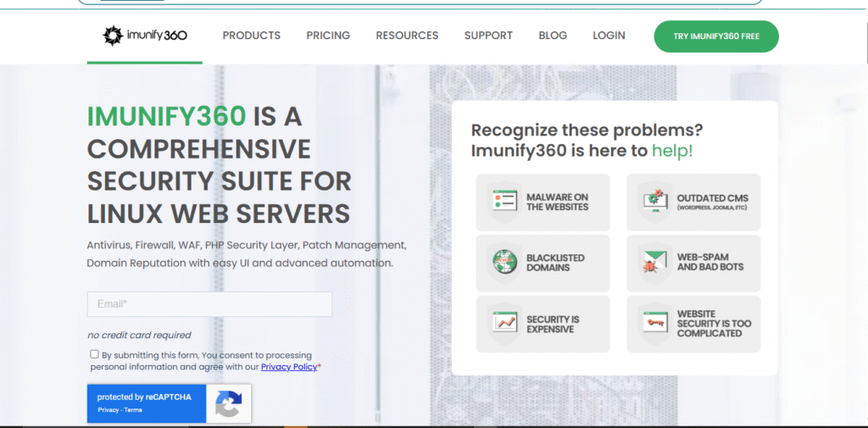This screenshot has height=428, width=868.
Task: Open the Pricing page
Action: point(328,36)
